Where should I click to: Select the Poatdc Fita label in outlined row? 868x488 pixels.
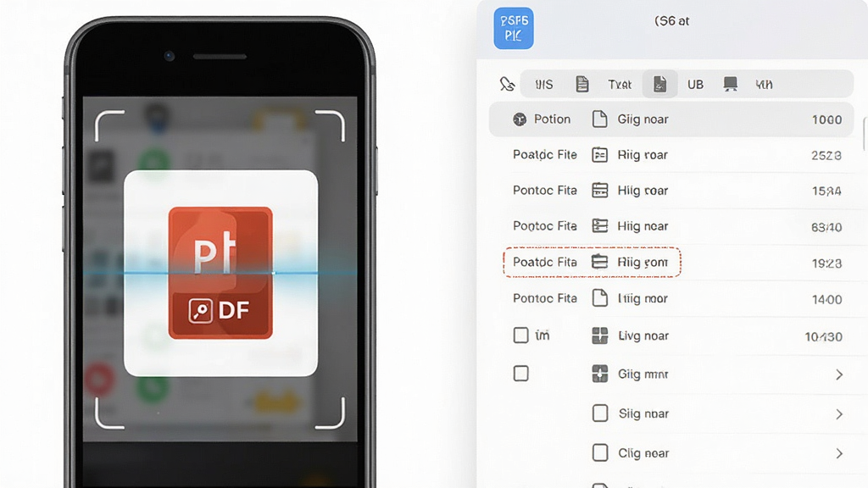click(545, 262)
